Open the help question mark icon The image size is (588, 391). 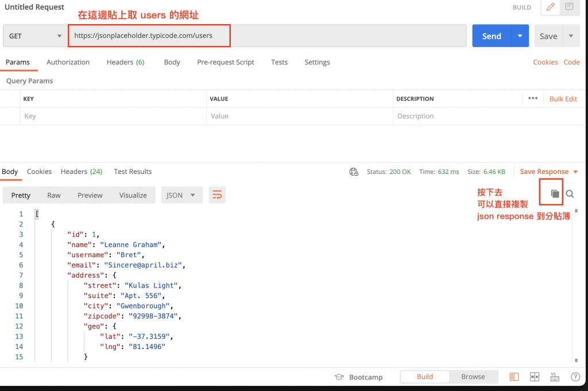[x=575, y=377]
